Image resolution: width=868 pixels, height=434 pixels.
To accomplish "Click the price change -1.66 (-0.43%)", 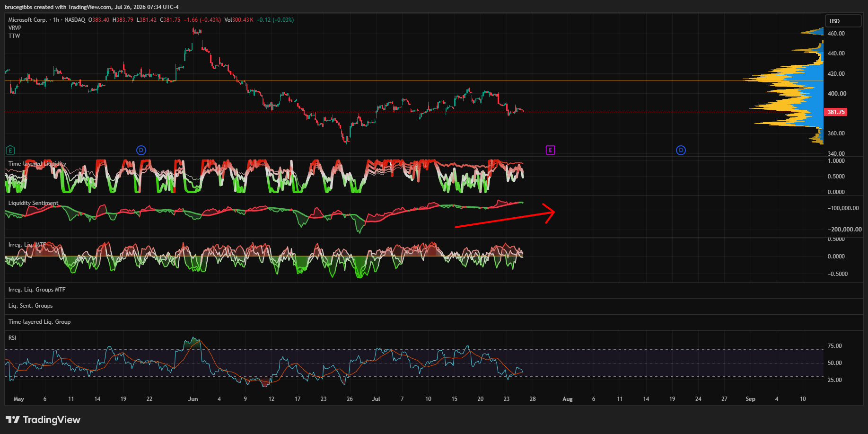I will (202, 20).
